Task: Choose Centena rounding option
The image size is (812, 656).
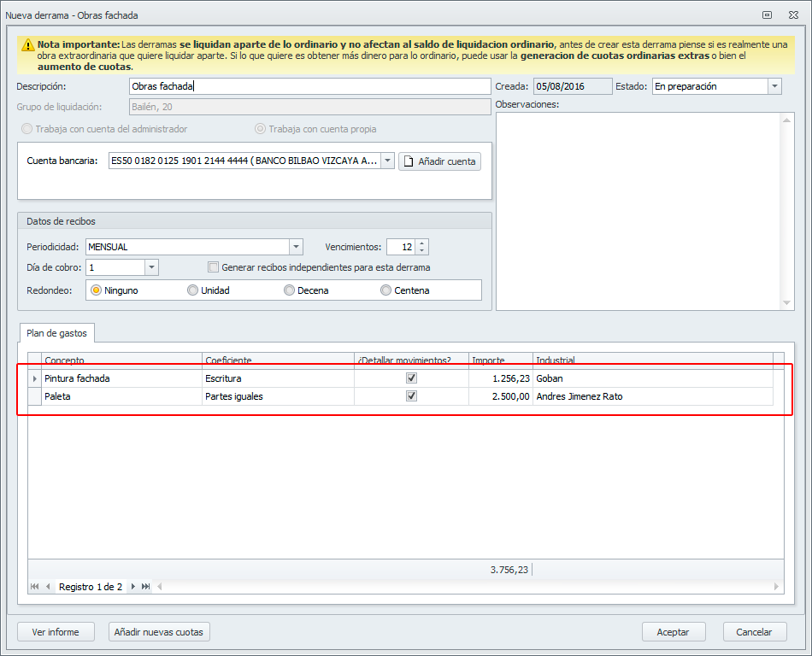Action: pyautogui.click(x=385, y=290)
